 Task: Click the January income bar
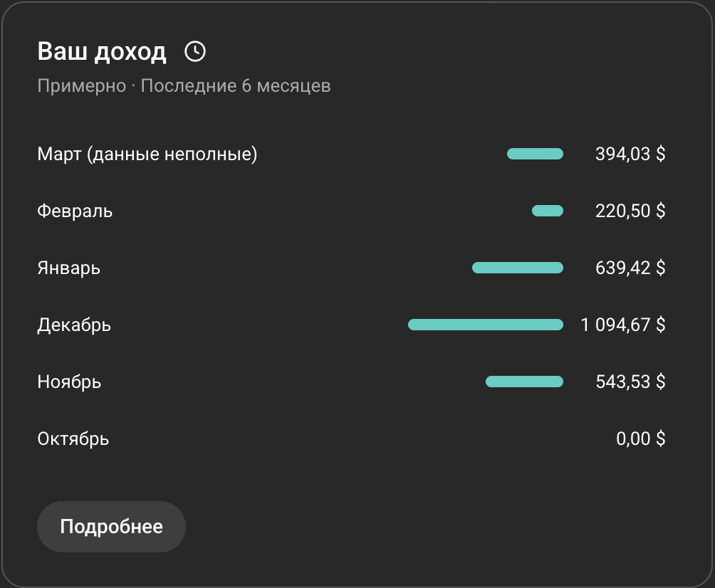pyautogui.click(x=518, y=268)
